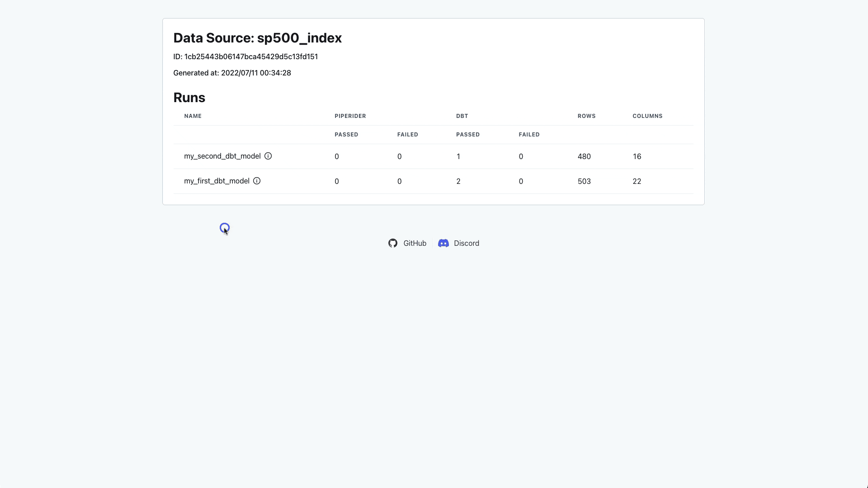This screenshot has height=488, width=868.
Task: Click info icon beside my_second_dbt_model
Action: click(268, 156)
